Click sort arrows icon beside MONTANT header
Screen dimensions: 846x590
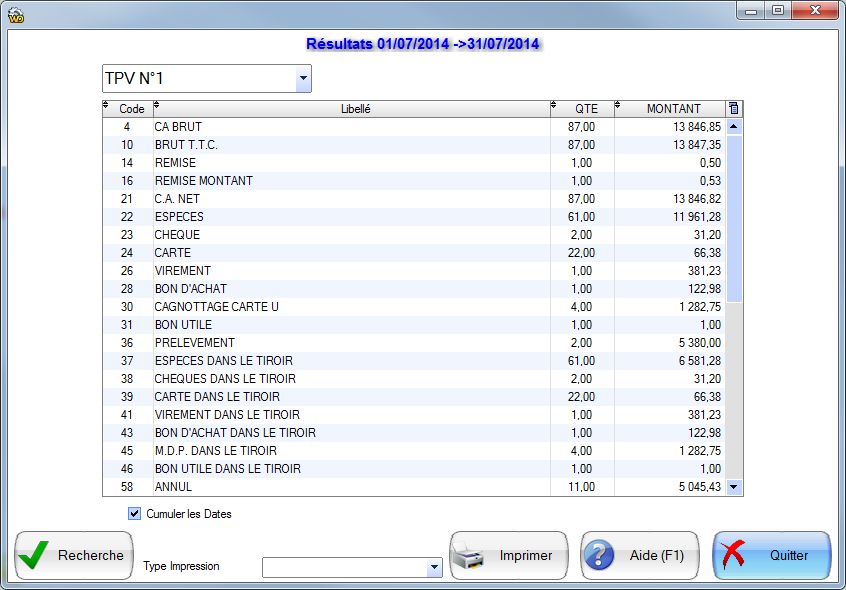(618, 105)
